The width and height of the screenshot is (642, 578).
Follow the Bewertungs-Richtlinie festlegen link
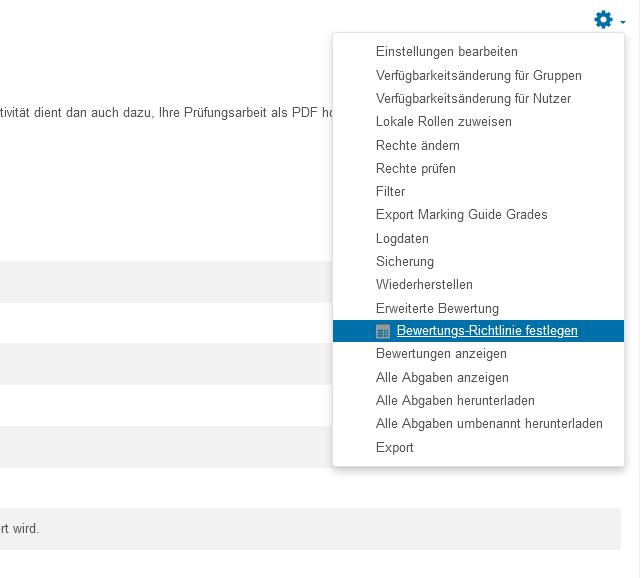[487, 330]
